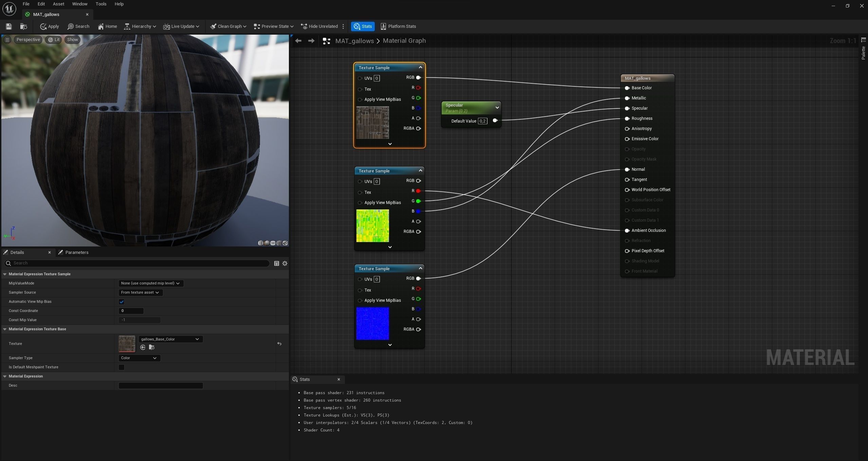Viewport: 868px width, 461px height.
Task: Click the Apply material button
Action: coord(50,26)
